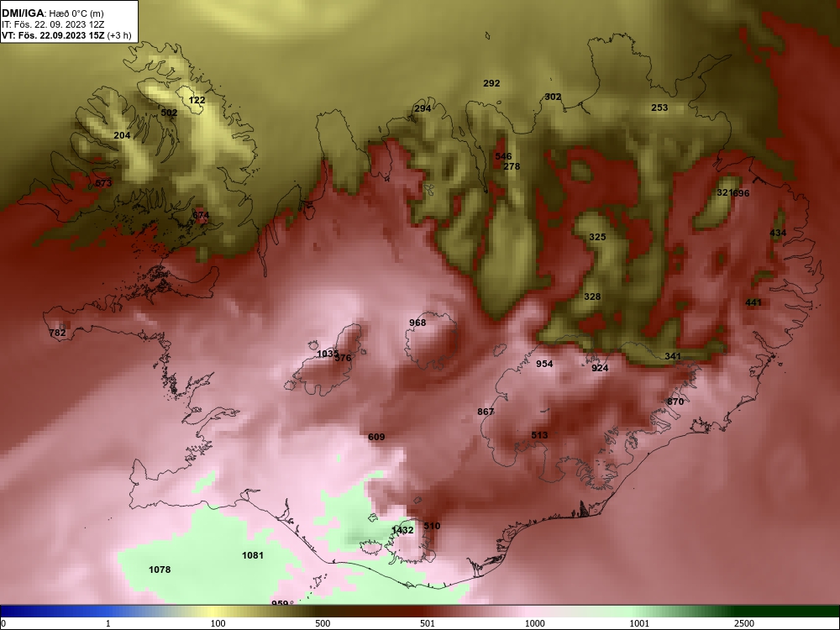Click the 1081 value off the south coast
The height and width of the screenshot is (630, 840).
pyautogui.click(x=253, y=555)
